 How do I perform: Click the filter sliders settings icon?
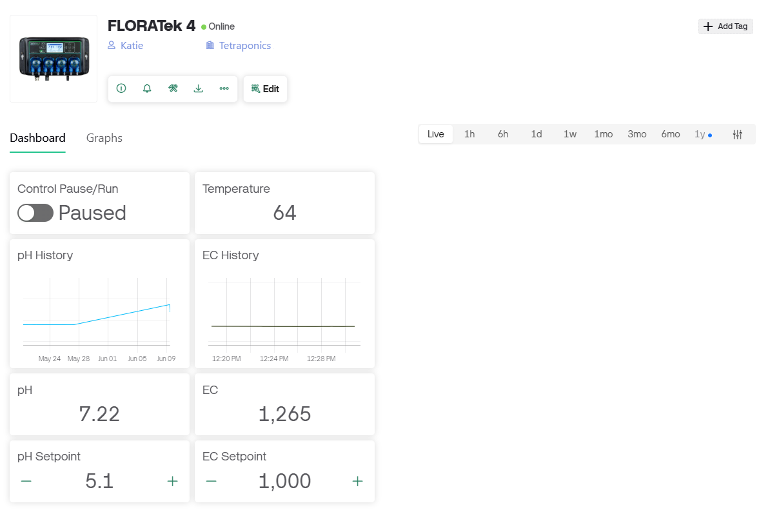pos(738,134)
